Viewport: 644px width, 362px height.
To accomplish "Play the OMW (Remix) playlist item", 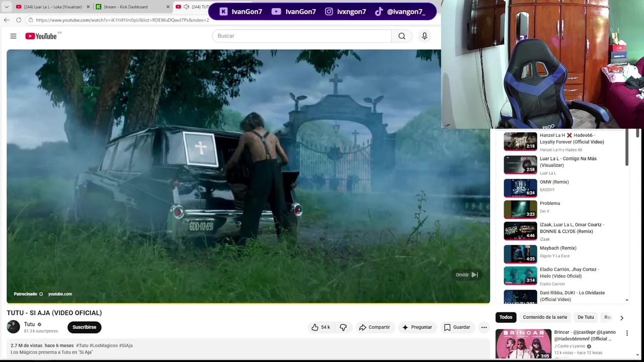I will click(x=562, y=188).
